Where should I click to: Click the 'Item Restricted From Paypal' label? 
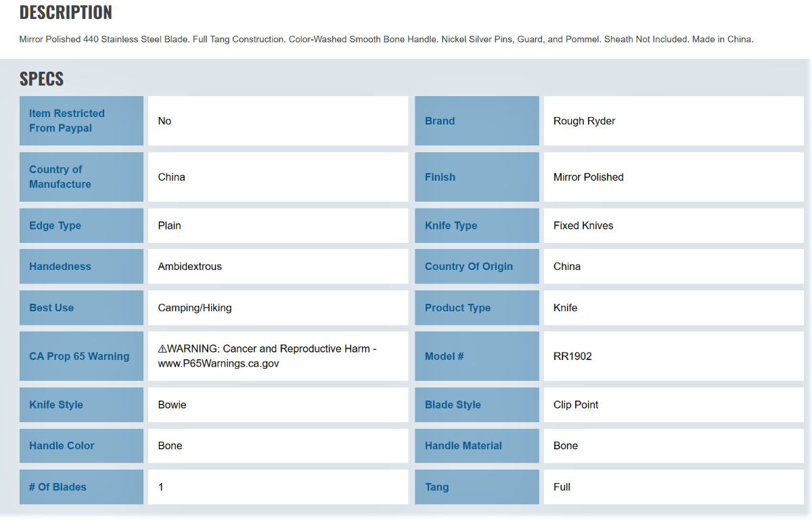67,120
